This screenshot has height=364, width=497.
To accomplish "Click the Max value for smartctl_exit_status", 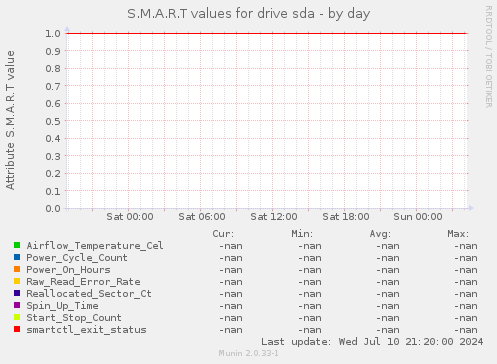I will point(466,330).
